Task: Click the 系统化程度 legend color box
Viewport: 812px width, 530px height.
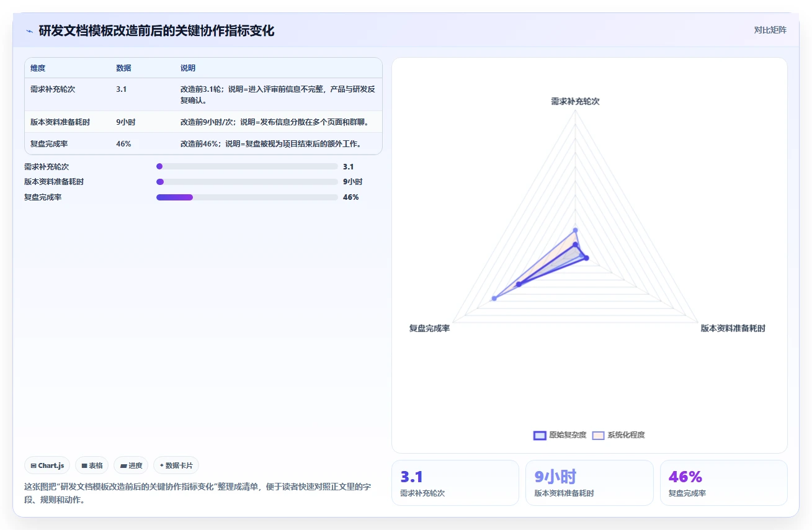Action: [598, 435]
